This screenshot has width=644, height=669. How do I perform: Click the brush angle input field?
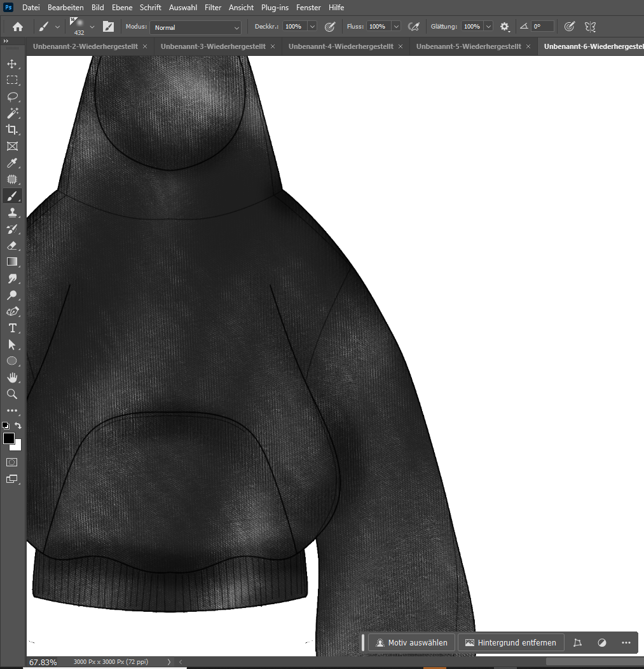[x=542, y=27]
